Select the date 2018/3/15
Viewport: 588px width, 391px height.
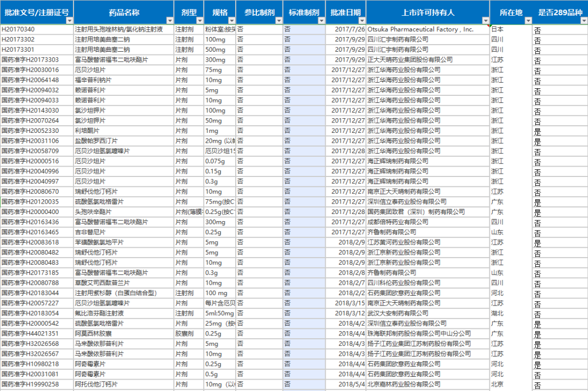coord(346,303)
